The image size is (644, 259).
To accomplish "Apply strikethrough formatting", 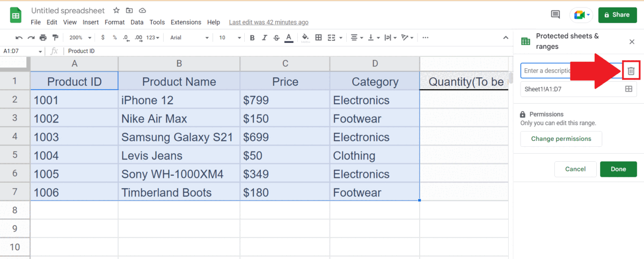I will pyautogui.click(x=276, y=38).
